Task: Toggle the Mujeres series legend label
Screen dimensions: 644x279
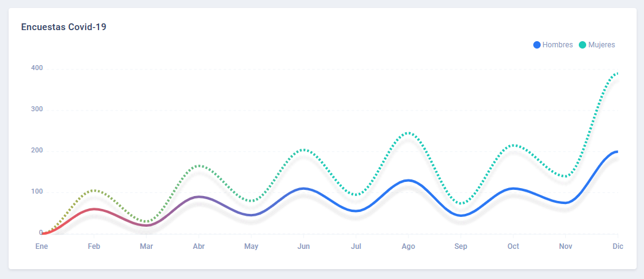Action: pos(602,45)
